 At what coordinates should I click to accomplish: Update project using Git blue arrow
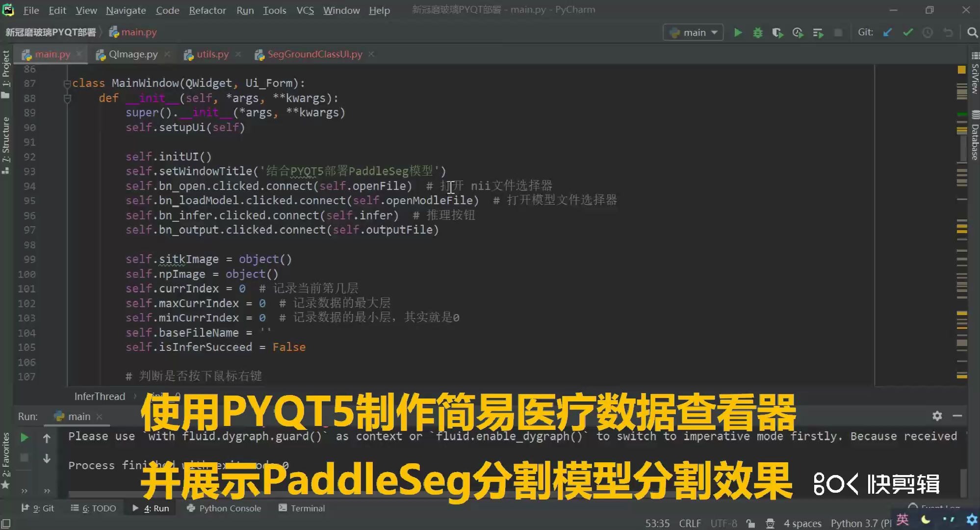click(x=887, y=32)
